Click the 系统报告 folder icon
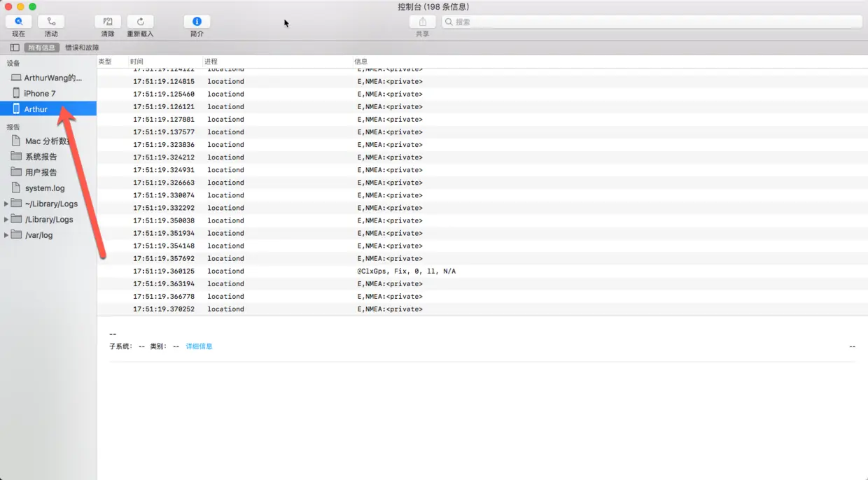This screenshot has height=480, width=868. pos(17,156)
